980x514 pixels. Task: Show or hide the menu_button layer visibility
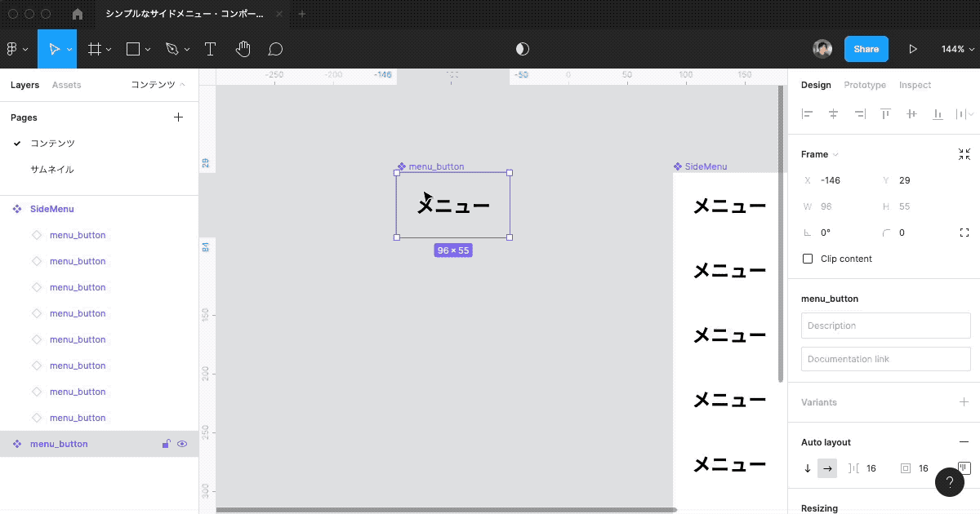183,444
